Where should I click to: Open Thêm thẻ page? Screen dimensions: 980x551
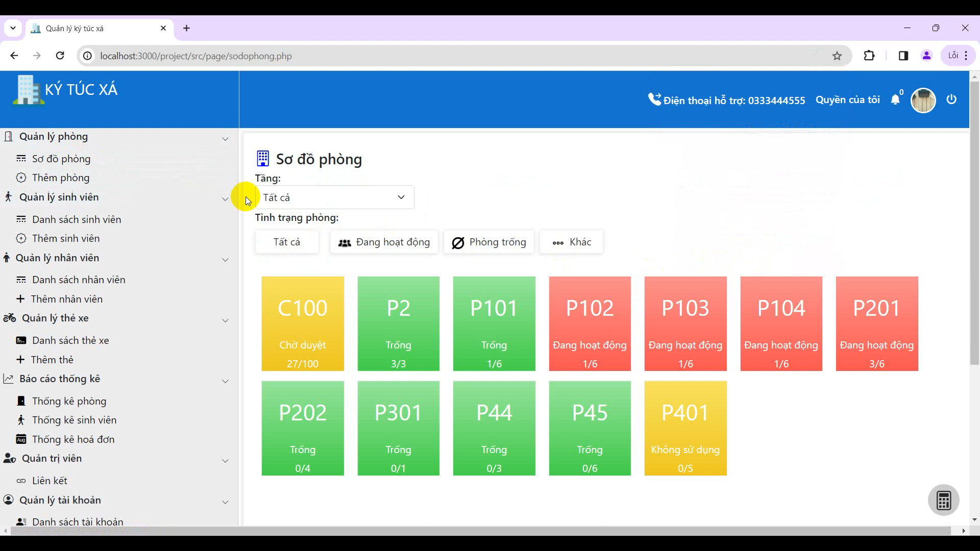tap(52, 360)
